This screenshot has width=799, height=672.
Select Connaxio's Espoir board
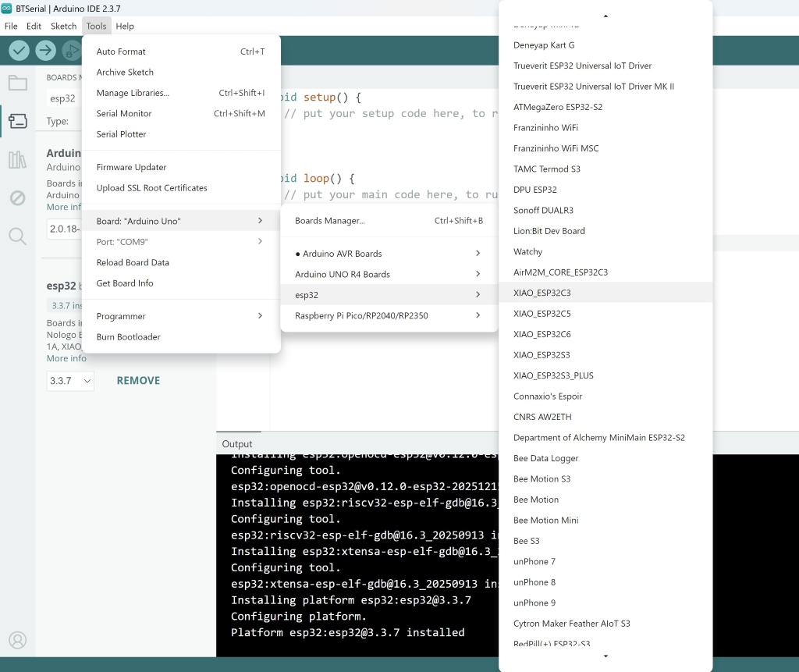pos(605,396)
